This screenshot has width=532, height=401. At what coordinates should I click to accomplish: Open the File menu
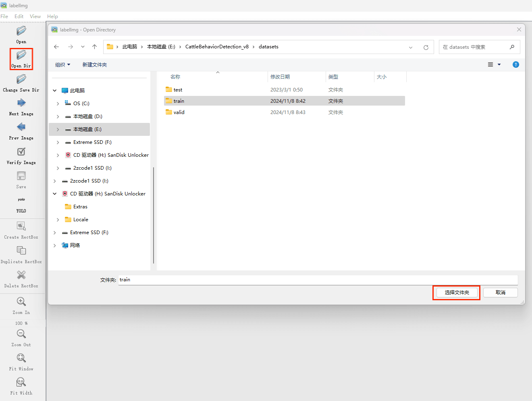coord(4,17)
